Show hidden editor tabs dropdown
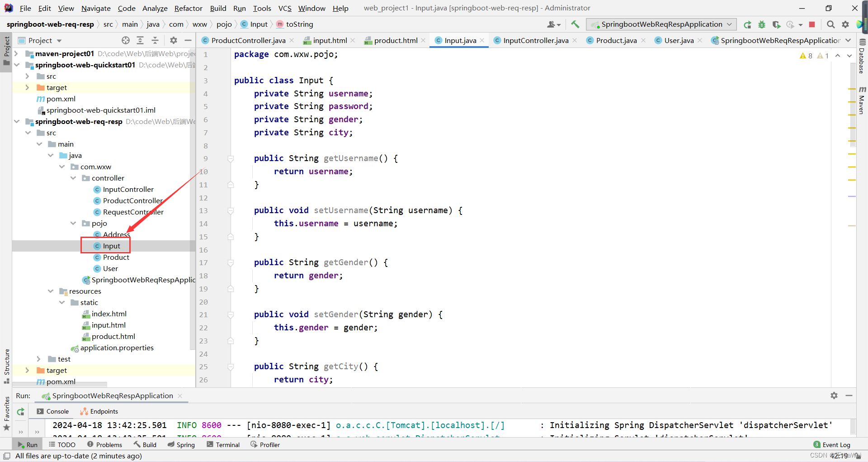Screen dimensions: 868x462 tap(848, 40)
